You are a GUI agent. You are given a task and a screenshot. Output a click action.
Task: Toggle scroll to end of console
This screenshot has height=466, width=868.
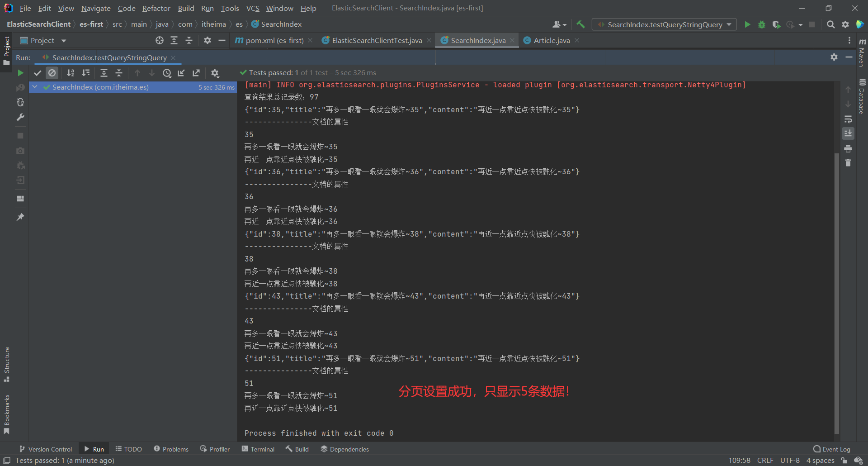coord(848,133)
